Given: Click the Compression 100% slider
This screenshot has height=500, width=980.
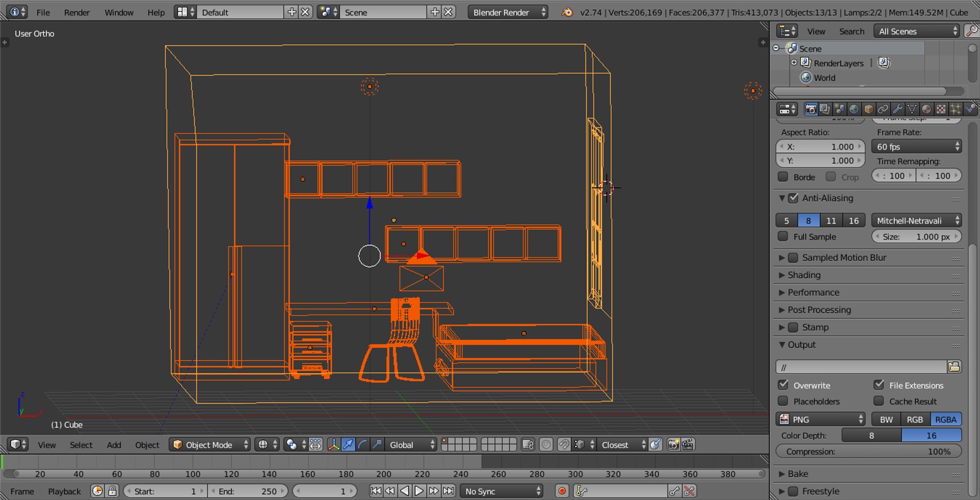Looking at the screenshot, I should pyautogui.click(x=869, y=452).
